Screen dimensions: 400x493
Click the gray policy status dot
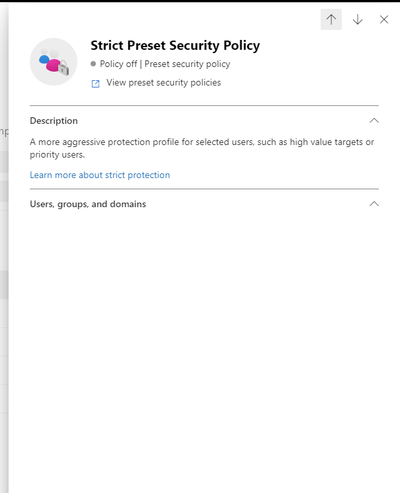93,64
